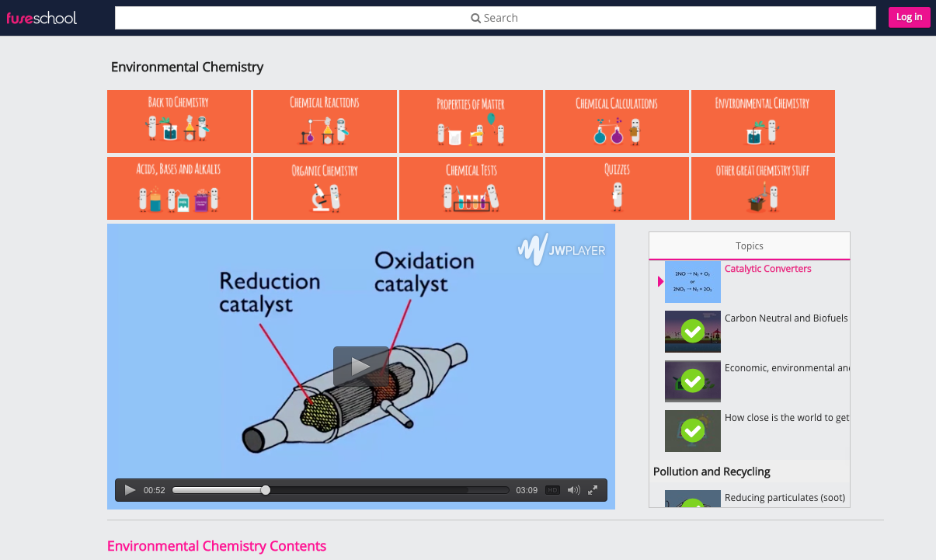This screenshot has width=936, height=560.
Task: Click the search magnifier icon
Action: coord(475,17)
